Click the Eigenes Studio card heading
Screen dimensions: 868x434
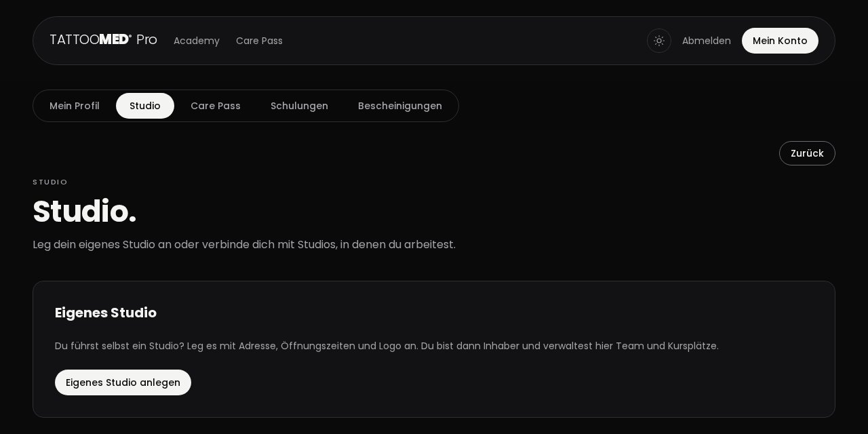106,313
